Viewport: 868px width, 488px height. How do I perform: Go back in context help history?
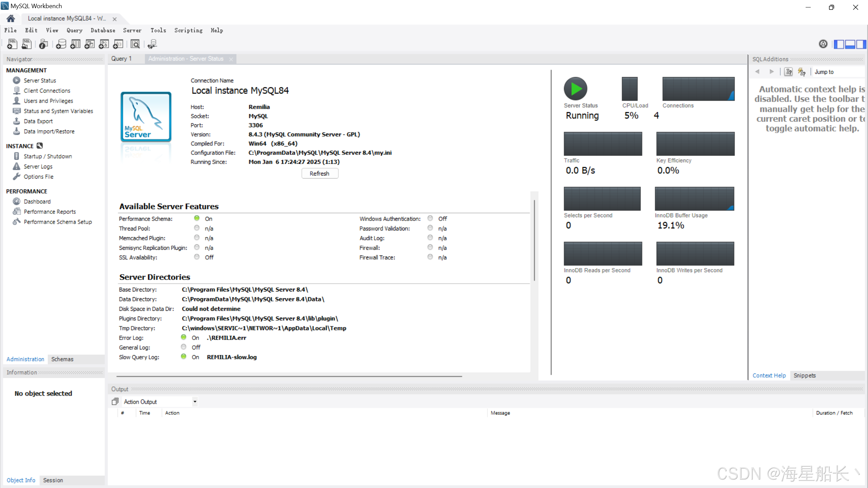tap(758, 72)
